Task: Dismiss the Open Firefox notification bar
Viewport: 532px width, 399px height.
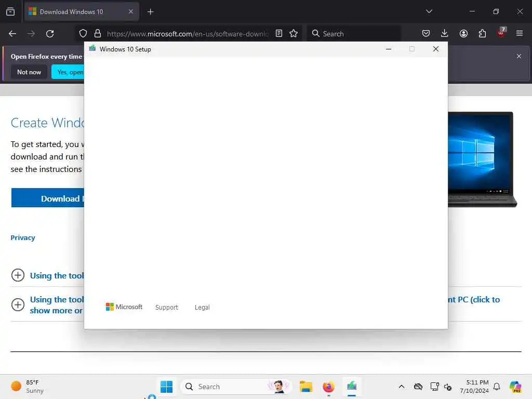Action: click(x=519, y=56)
